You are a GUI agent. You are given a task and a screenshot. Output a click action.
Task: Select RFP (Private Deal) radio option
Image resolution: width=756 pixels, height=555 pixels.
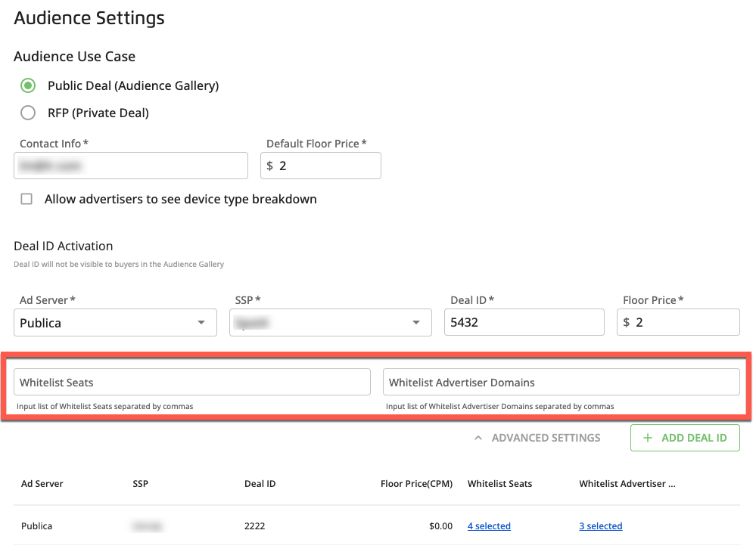coord(28,113)
